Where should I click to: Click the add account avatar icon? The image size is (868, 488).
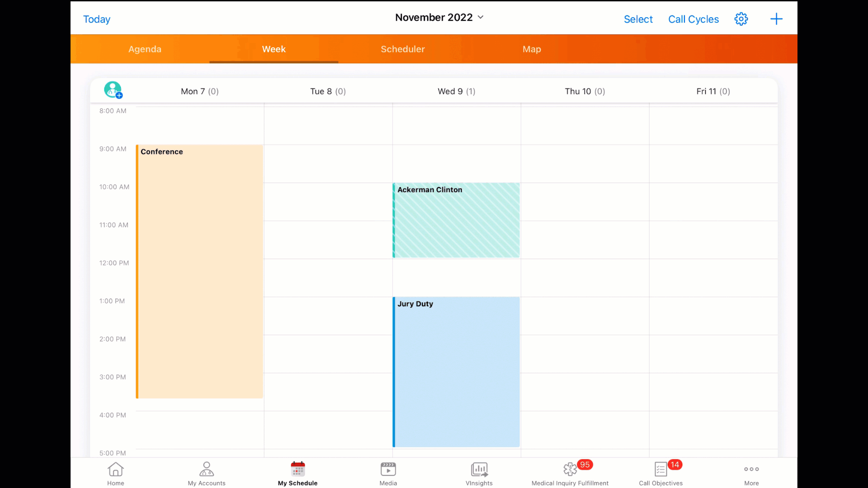point(113,90)
